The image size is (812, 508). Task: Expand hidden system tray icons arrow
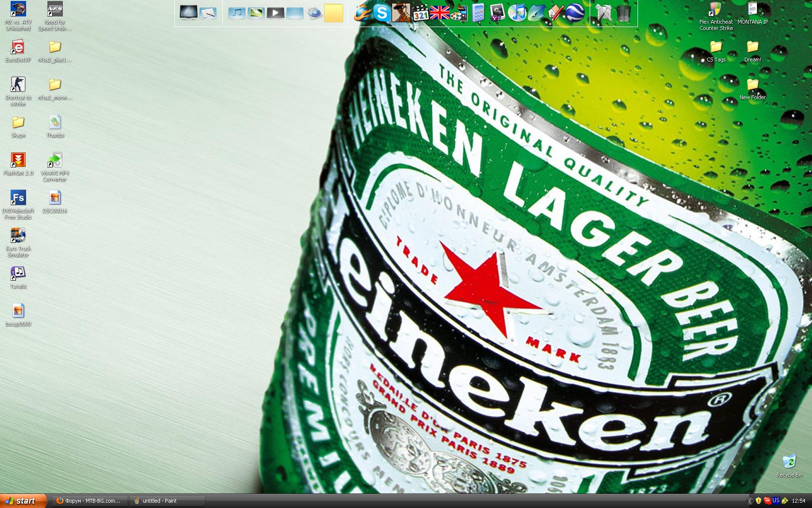[750, 501]
